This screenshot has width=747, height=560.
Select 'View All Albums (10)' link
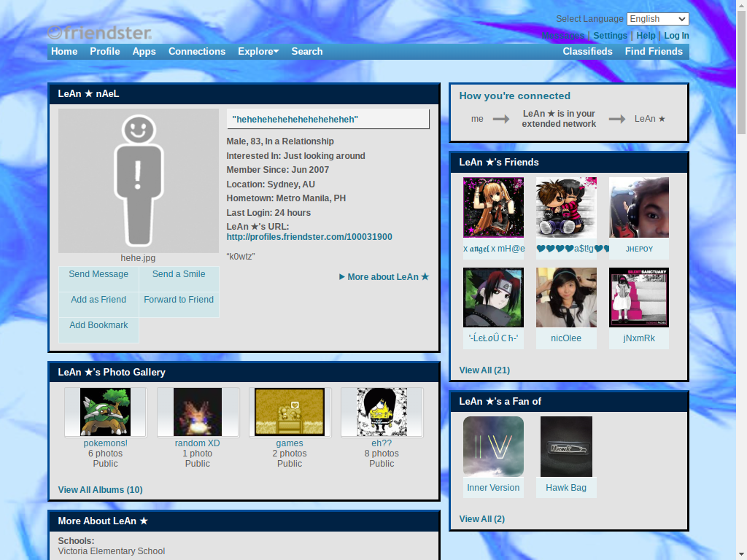click(x=100, y=489)
